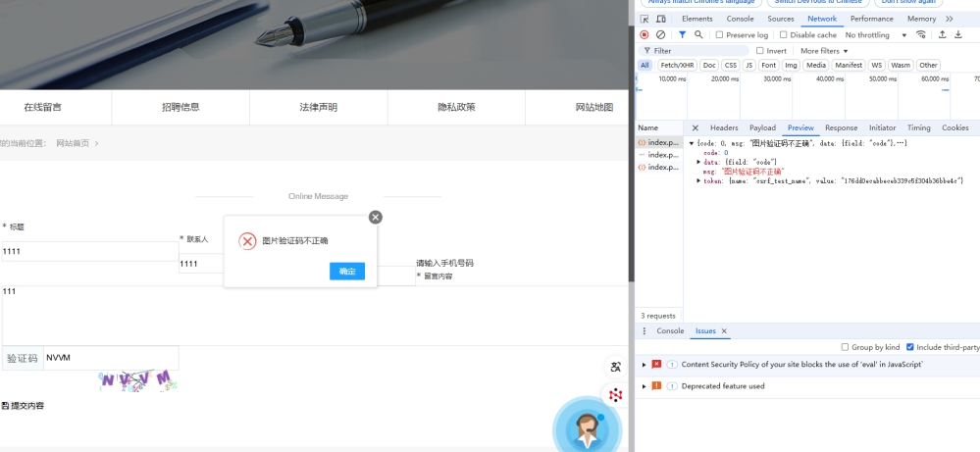Image resolution: width=980 pixels, height=452 pixels.
Task: Select the highlighted index.p request row
Action: pyautogui.click(x=659, y=143)
